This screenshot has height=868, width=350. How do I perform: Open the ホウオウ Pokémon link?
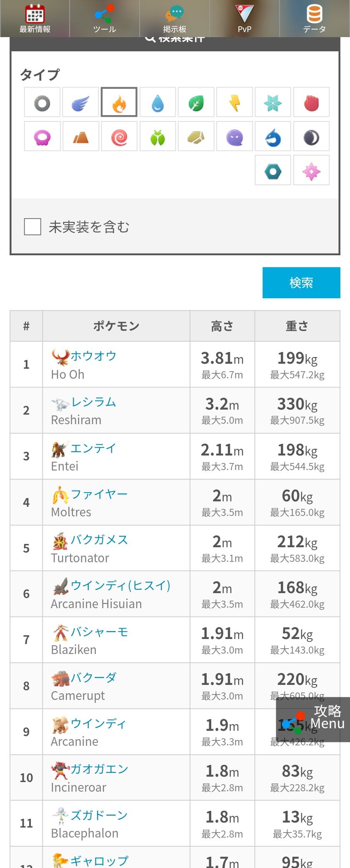tap(93, 356)
